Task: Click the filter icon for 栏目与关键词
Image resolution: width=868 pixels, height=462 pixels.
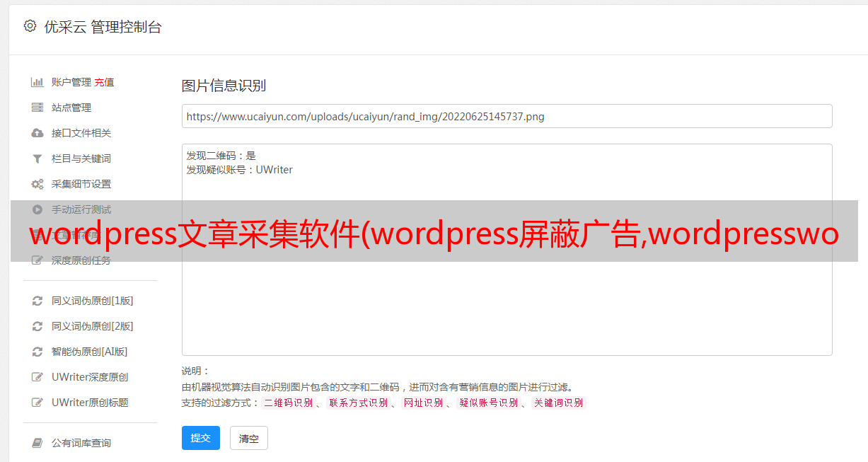Action: click(x=37, y=158)
